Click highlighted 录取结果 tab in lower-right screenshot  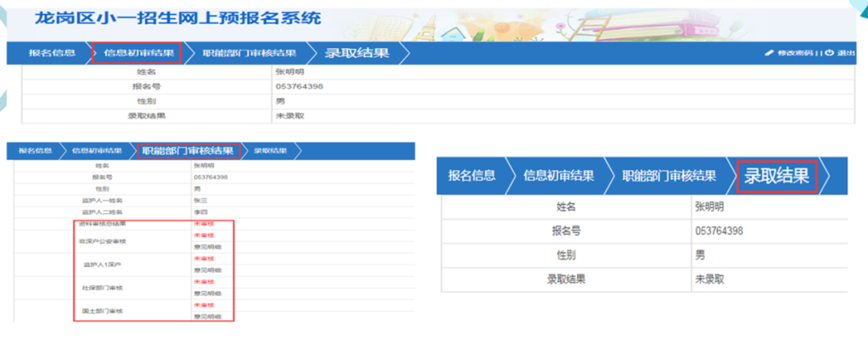777,176
